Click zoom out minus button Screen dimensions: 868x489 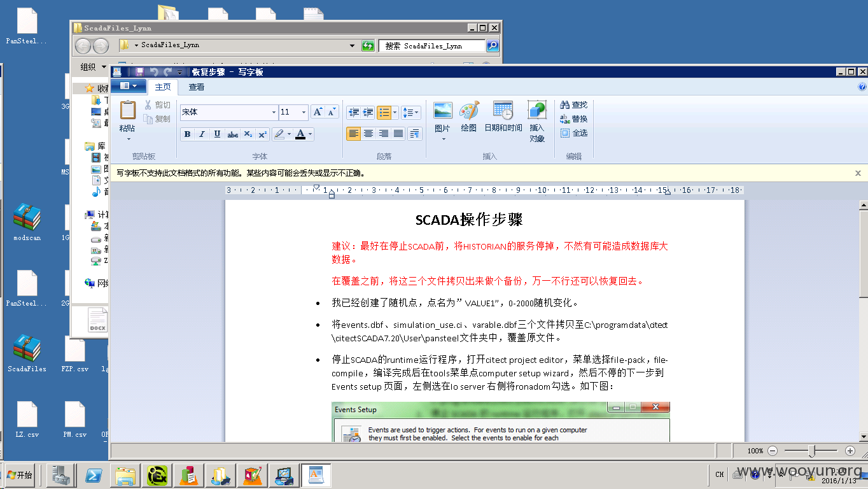[x=773, y=451]
